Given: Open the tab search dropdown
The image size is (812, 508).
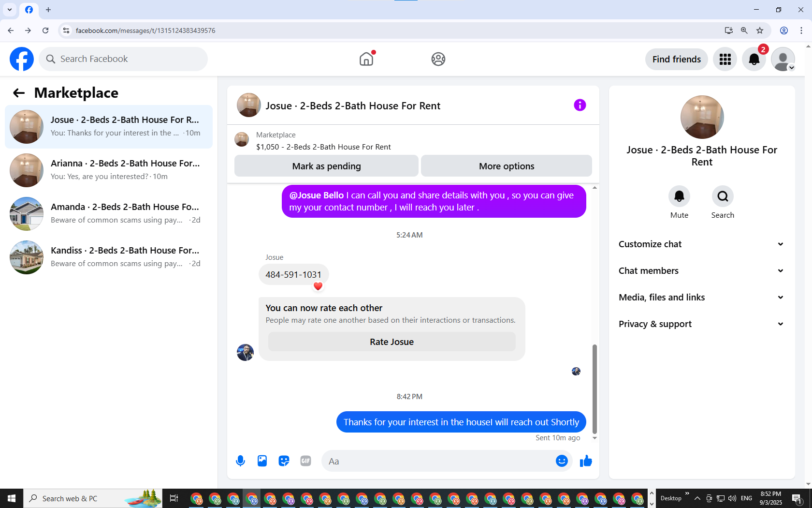Looking at the screenshot, I should click(x=10, y=10).
